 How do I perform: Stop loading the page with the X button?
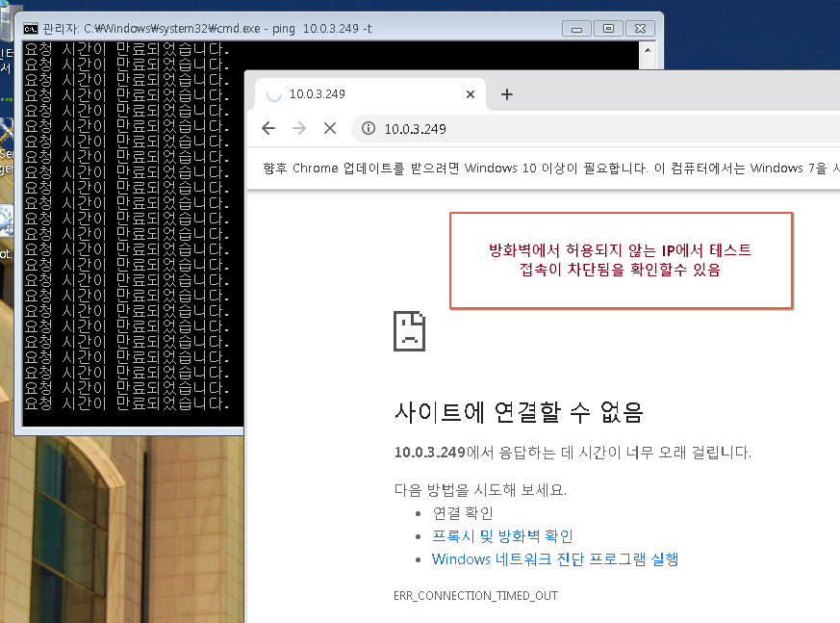pyautogui.click(x=330, y=128)
